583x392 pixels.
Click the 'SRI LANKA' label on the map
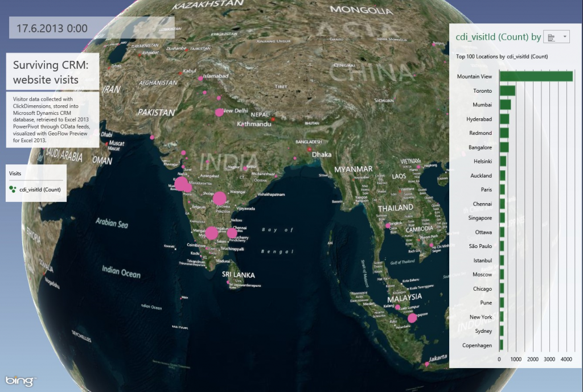tap(239, 275)
